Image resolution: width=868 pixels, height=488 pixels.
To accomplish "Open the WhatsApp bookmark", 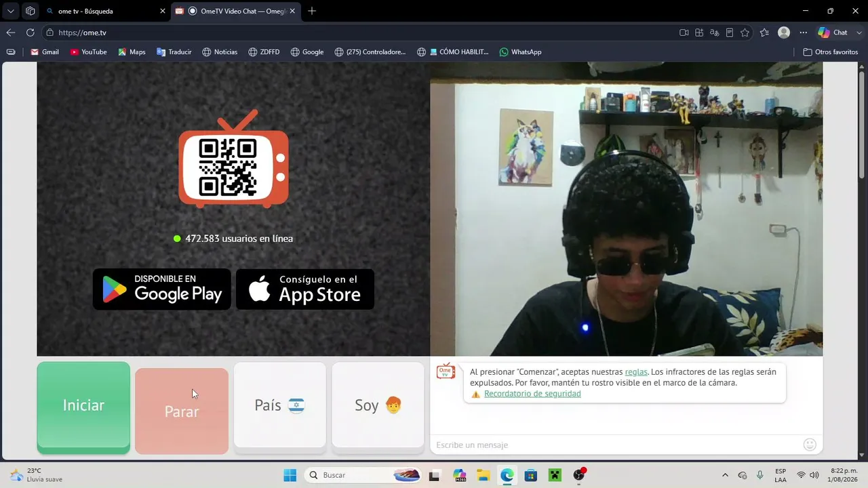I will (520, 52).
